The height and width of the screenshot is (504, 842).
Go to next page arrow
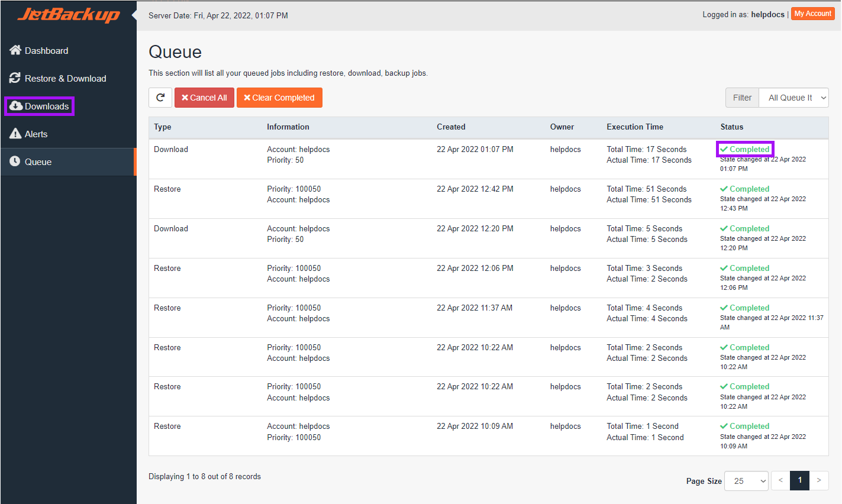pos(819,480)
